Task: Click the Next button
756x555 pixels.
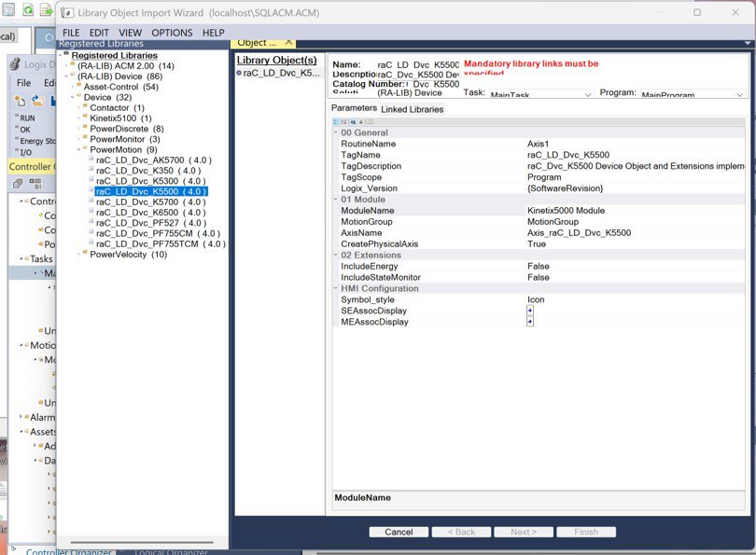Action: [x=524, y=532]
